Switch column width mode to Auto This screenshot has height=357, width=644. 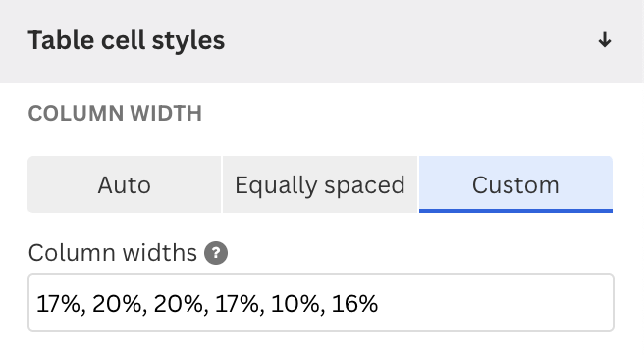point(124,184)
